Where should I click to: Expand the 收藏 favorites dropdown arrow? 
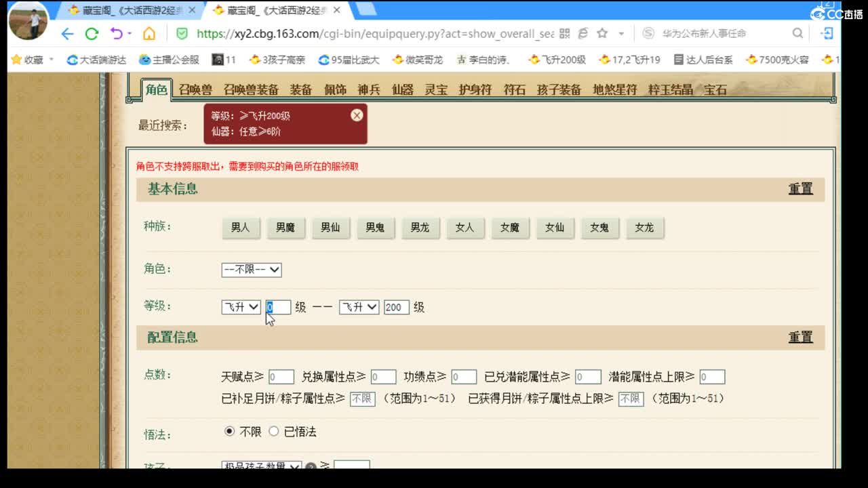[52, 60]
